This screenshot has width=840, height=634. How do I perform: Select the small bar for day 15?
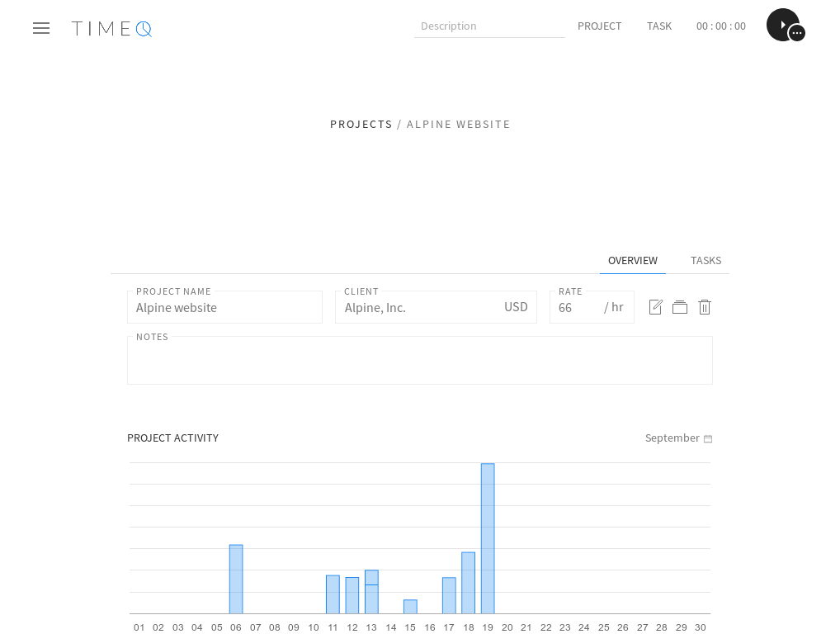coord(410,607)
